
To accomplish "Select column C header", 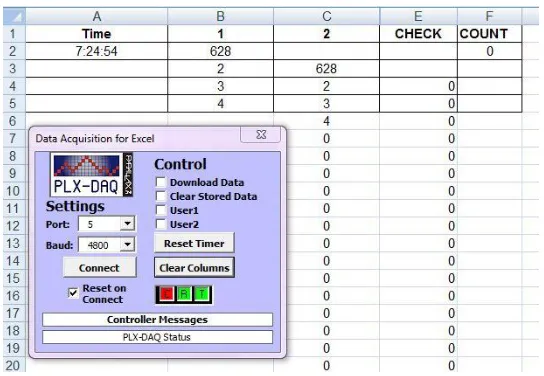I will point(326,16).
